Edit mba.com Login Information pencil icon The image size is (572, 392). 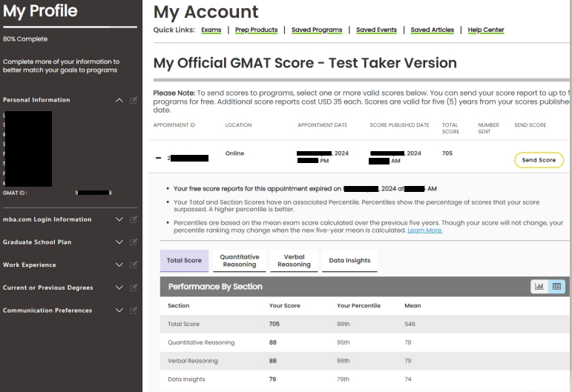[134, 219]
